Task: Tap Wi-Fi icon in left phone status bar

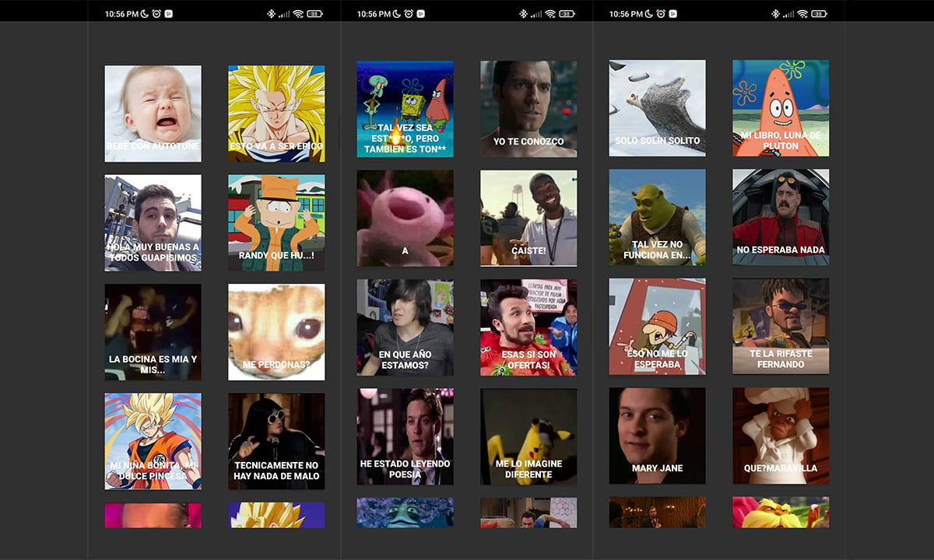Action: tap(298, 14)
